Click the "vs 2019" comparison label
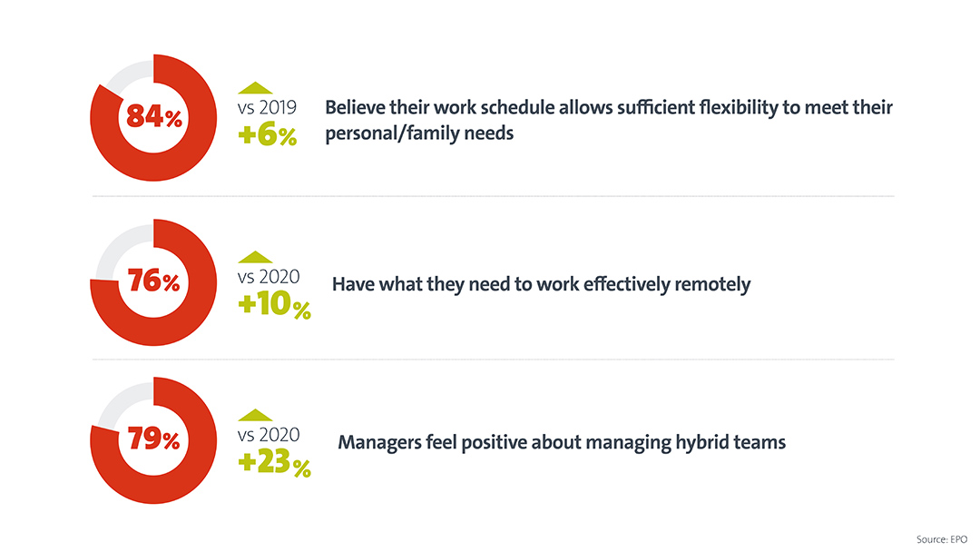Screen dimensions: 980x552 pyautogui.click(x=268, y=110)
